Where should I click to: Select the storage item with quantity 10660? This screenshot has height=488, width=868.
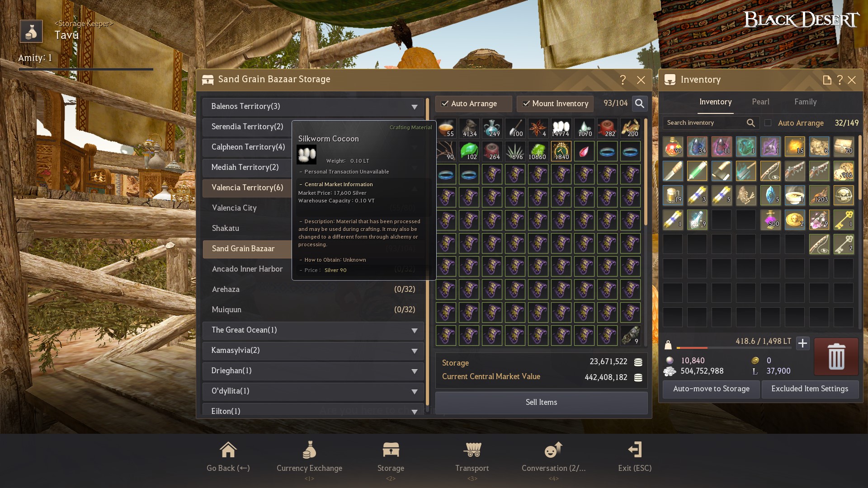[x=538, y=151]
